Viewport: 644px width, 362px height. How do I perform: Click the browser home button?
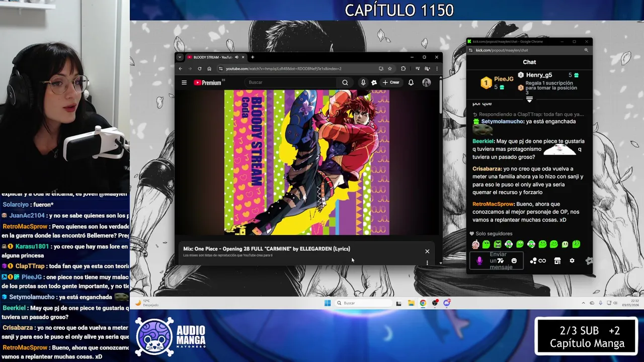point(209,68)
